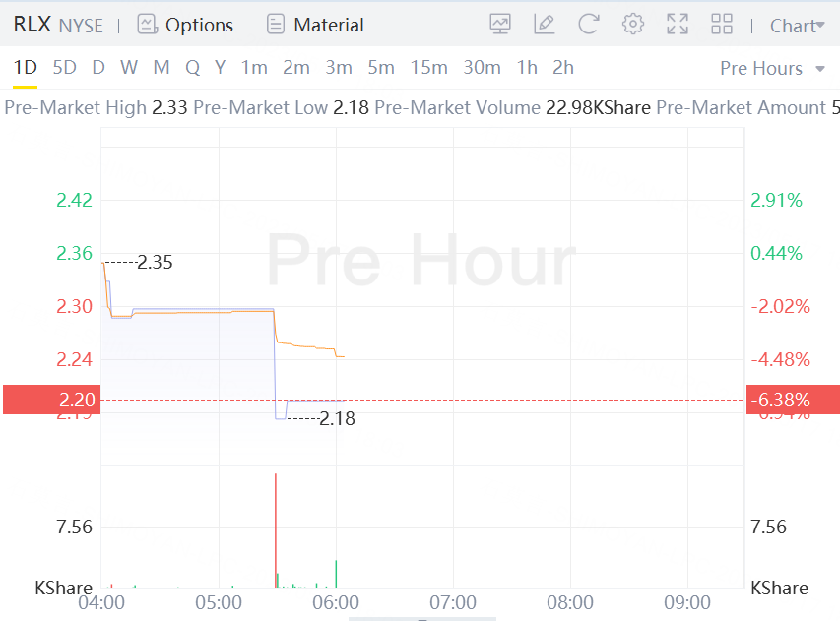Click the drawing pencil edit icon

click(544, 25)
